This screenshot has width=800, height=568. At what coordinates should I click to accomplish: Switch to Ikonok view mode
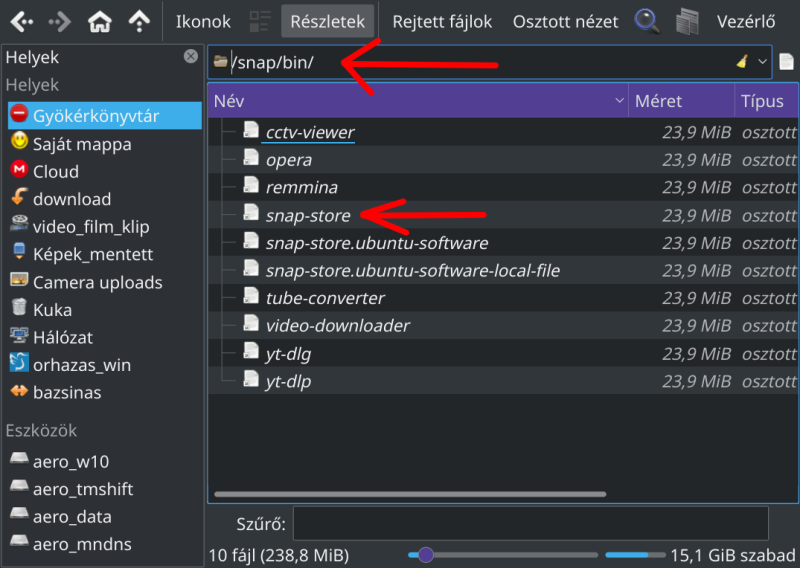pyautogui.click(x=203, y=22)
